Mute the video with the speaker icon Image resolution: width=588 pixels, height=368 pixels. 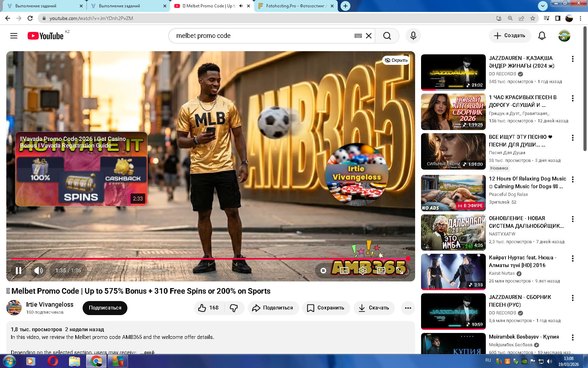click(x=38, y=271)
